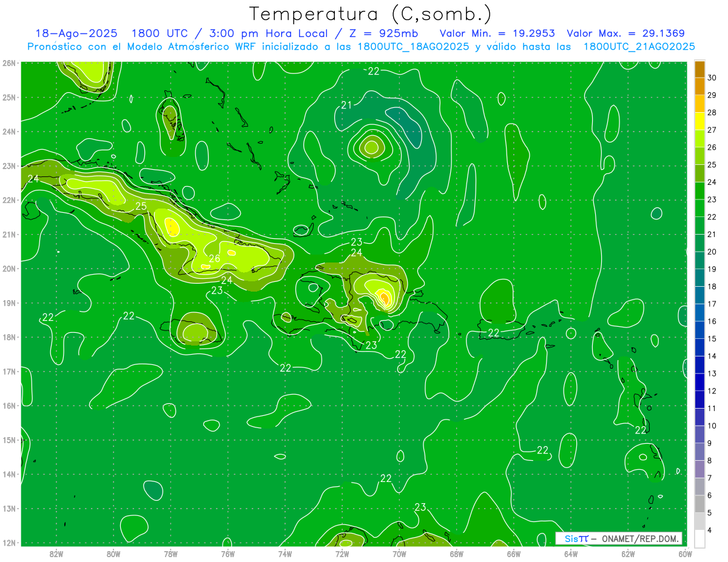Viewport: 728px width, 562px height.
Task: Click the 60W longitude axis label
Action: coord(685,553)
